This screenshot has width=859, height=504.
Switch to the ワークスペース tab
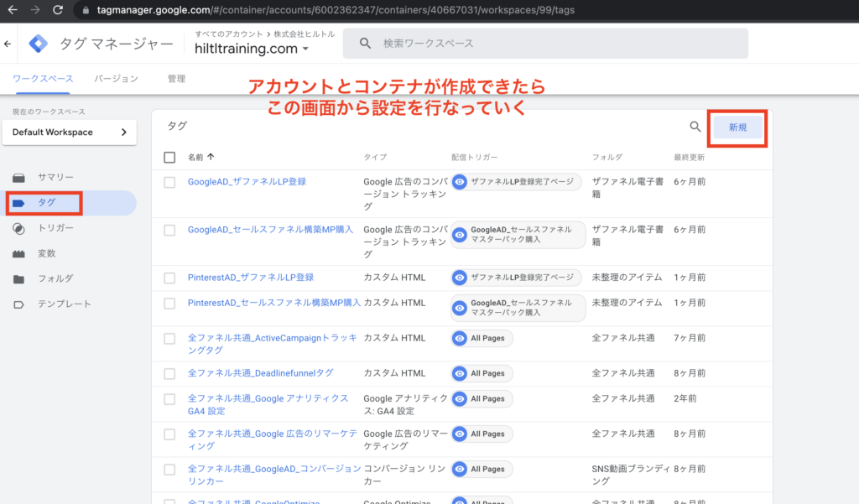[x=43, y=79]
